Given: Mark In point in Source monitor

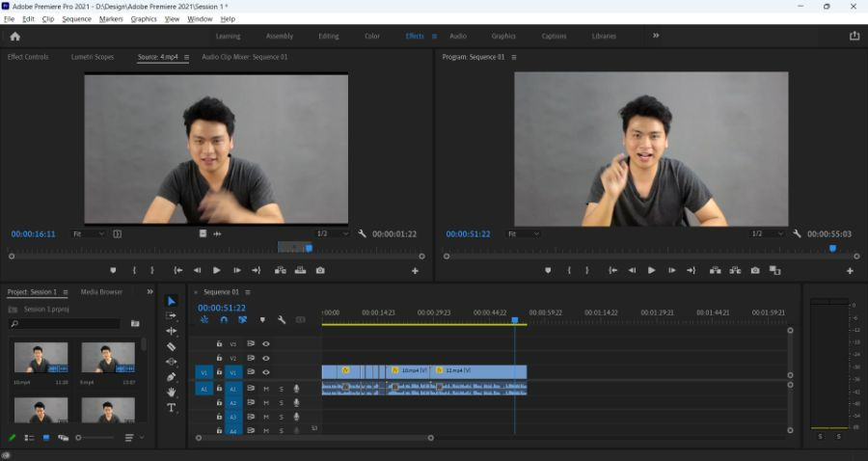Looking at the screenshot, I should click(134, 271).
